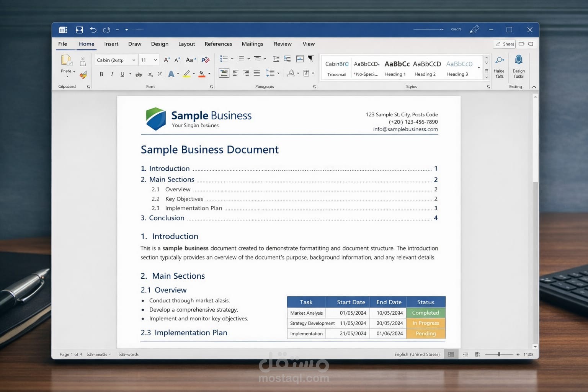Screen dimensions: 588x392
Task: Click the 529-words count in status bar
Action: (129, 354)
